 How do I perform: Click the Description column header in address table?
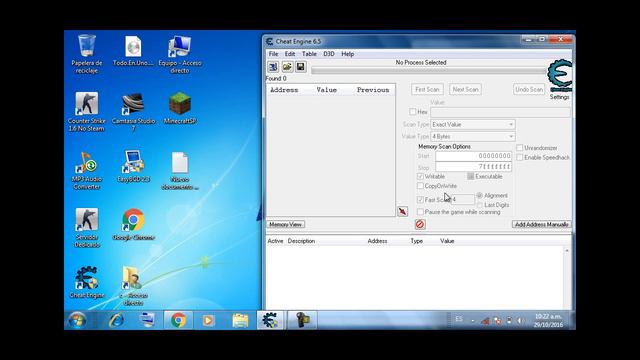point(301,241)
